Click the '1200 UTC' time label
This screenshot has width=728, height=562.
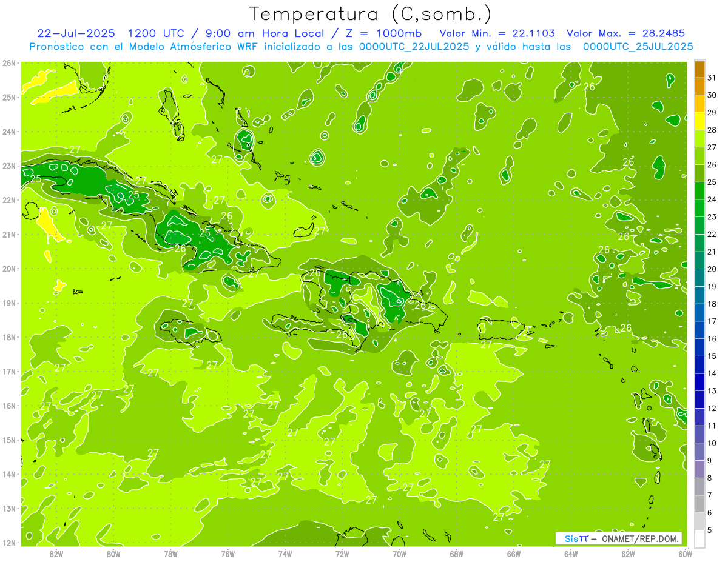[x=156, y=33]
